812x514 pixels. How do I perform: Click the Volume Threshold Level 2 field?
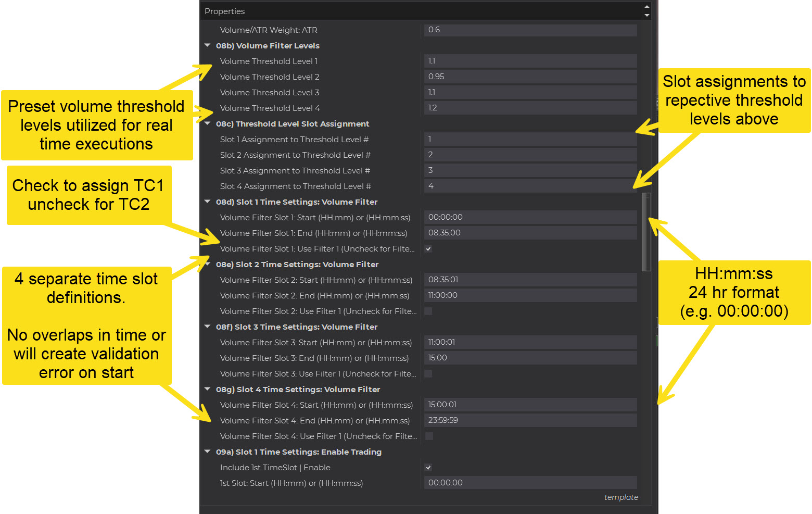[x=530, y=77]
